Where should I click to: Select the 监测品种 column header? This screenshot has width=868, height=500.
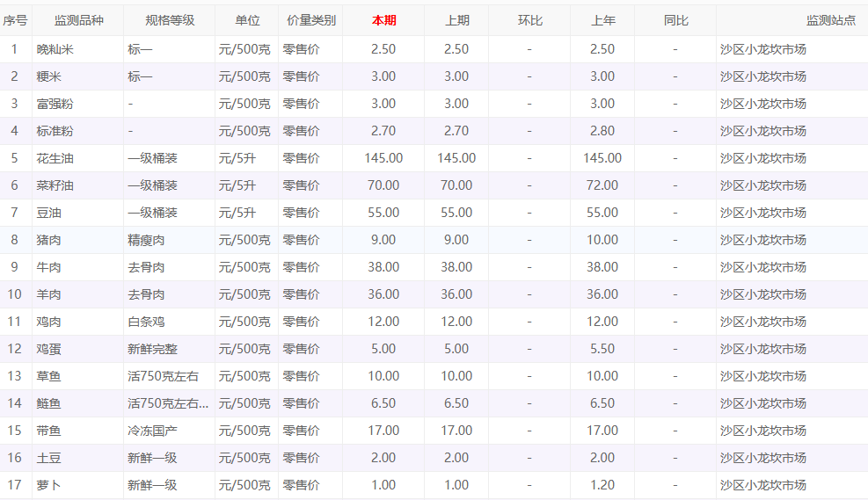pyautogui.click(x=78, y=20)
